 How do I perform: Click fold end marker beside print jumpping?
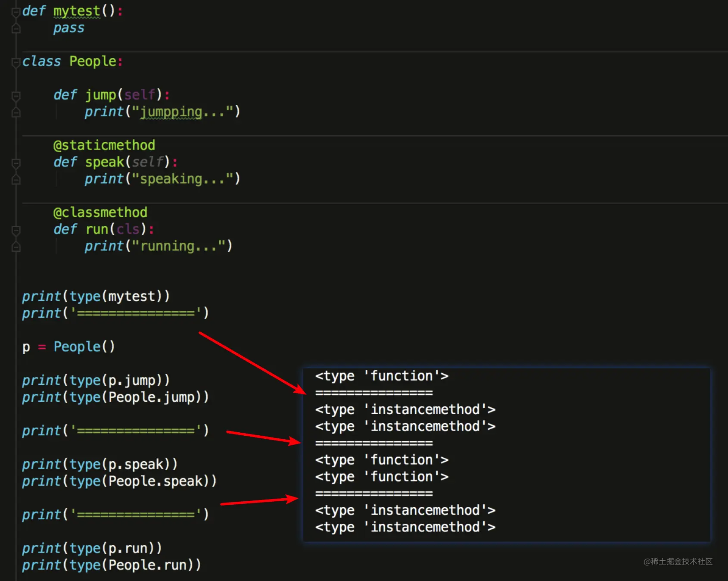[16, 112]
